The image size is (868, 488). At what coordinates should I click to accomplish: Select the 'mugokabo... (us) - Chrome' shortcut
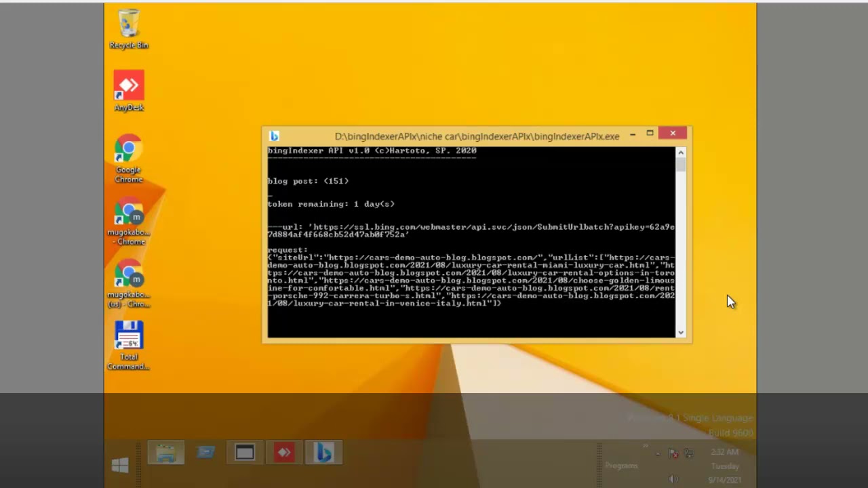point(129,283)
